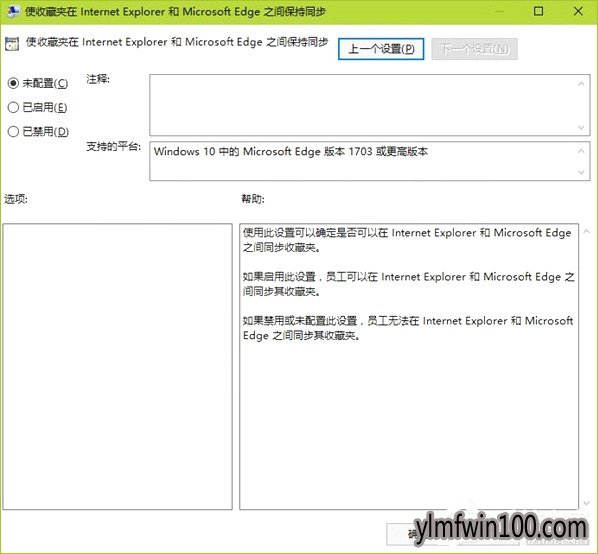Minimize the policy dialog window
Viewport: 598px width, 554px height.
pyautogui.click(x=499, y=11)
